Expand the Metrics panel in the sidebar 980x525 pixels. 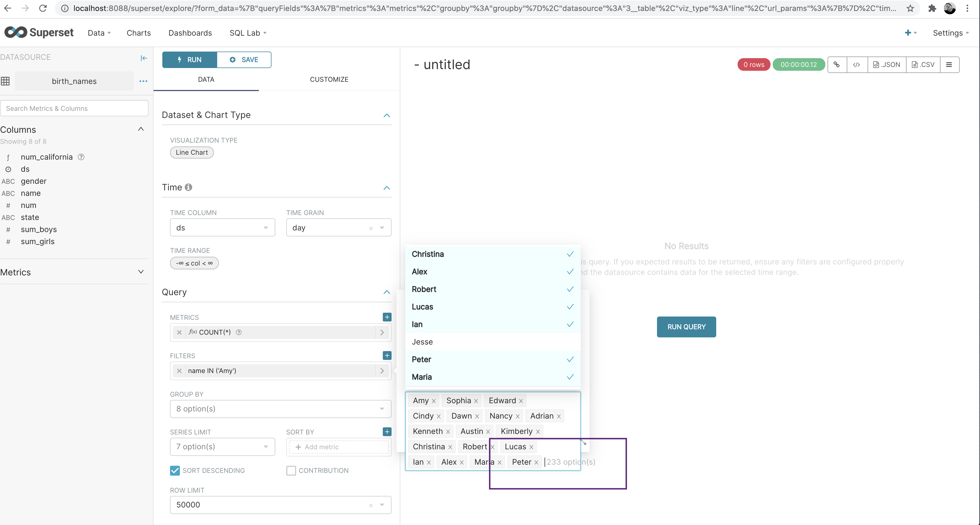pos(141,272)
